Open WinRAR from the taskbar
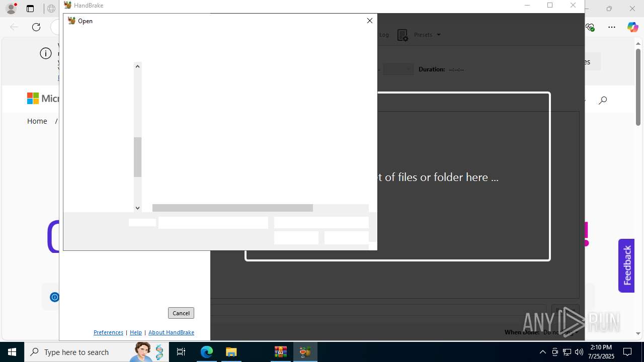Screen dimensions: 644x362 point(280,352)
